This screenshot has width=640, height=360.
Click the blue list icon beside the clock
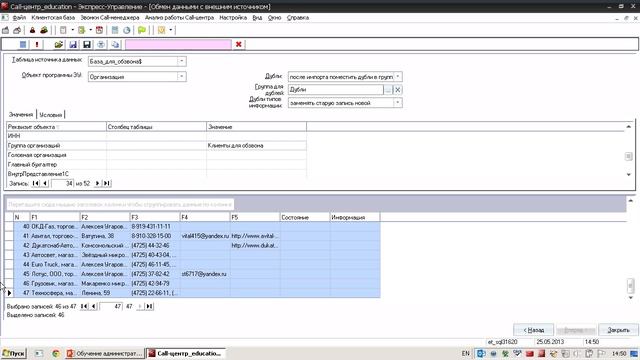coord(115,30)
